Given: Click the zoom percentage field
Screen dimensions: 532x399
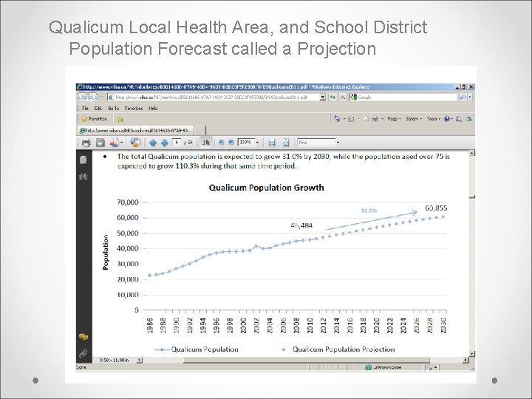Looking at the screenshot, I should pos(246,143).
